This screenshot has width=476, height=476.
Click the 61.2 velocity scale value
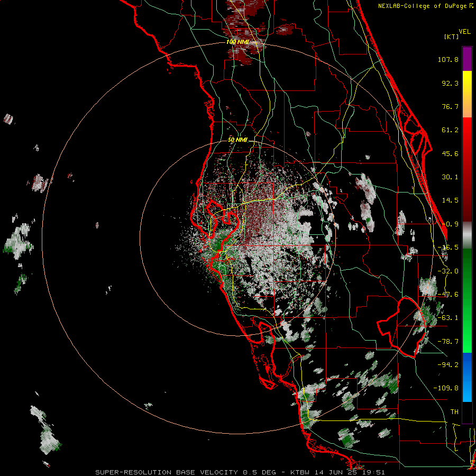coord(450,130)
